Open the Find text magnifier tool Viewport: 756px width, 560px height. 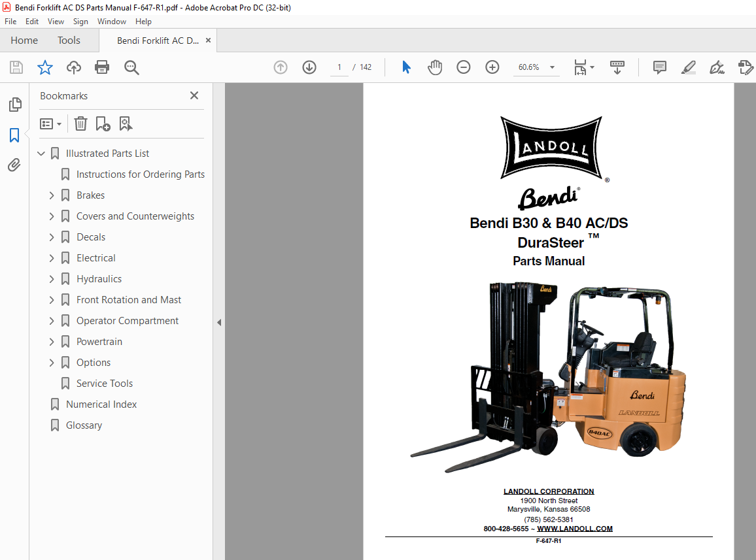(131, 67)
